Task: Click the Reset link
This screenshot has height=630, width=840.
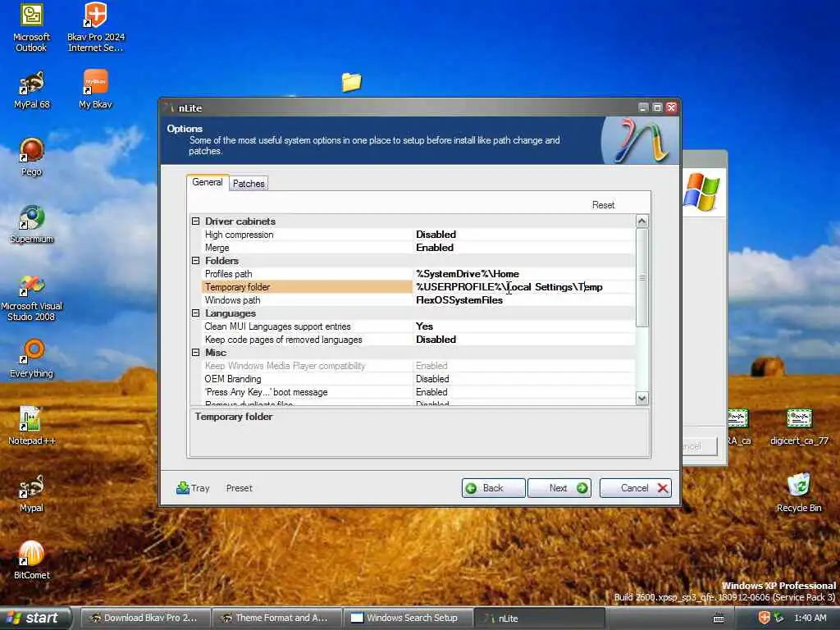Action: click(603, 204)
